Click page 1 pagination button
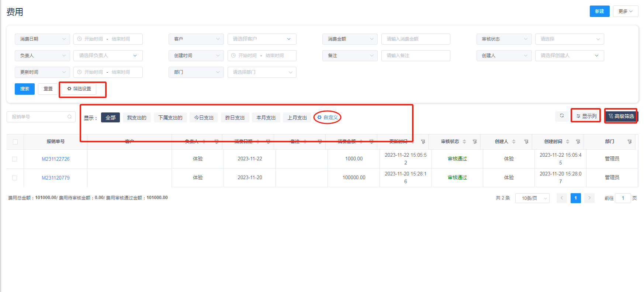 (x=575, y=198)
